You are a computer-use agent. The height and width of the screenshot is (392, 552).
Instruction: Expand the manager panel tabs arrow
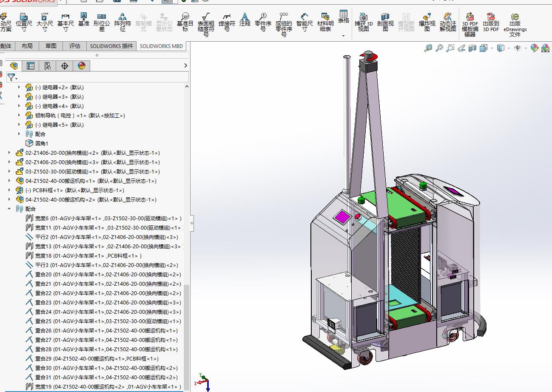pos(185,65)
